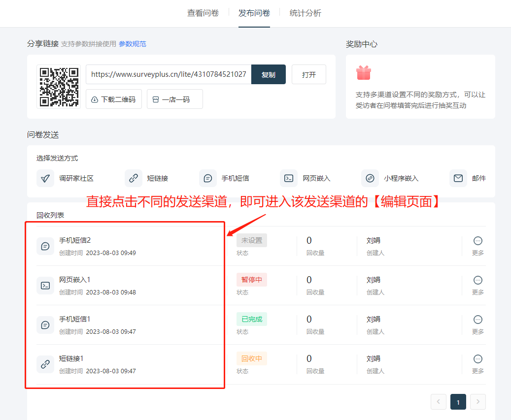Open more options for 手机短信1 row
This screenshot has height=420, width=511.
(478, 320)
